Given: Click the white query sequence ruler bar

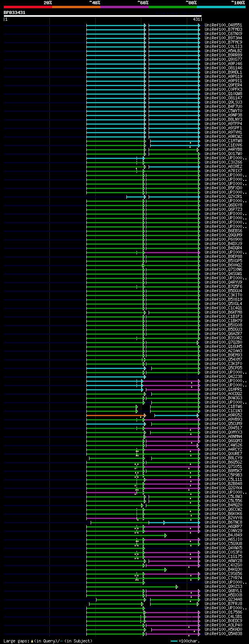Looking at the screenshot, I should [103, 16].
